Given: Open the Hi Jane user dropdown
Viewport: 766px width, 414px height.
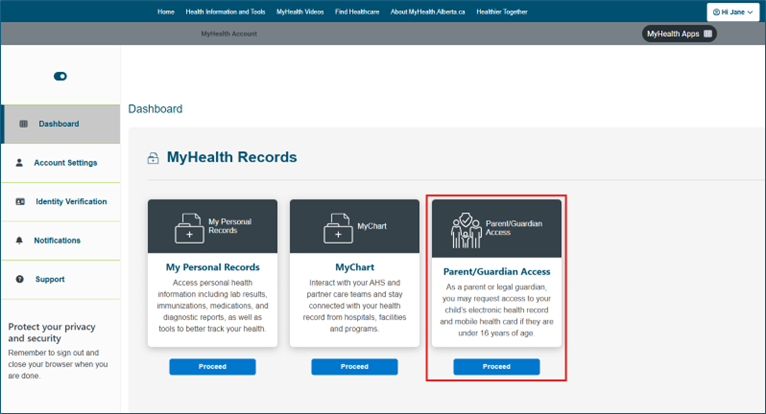Looking at the screenshot, I should click(733, 12).
